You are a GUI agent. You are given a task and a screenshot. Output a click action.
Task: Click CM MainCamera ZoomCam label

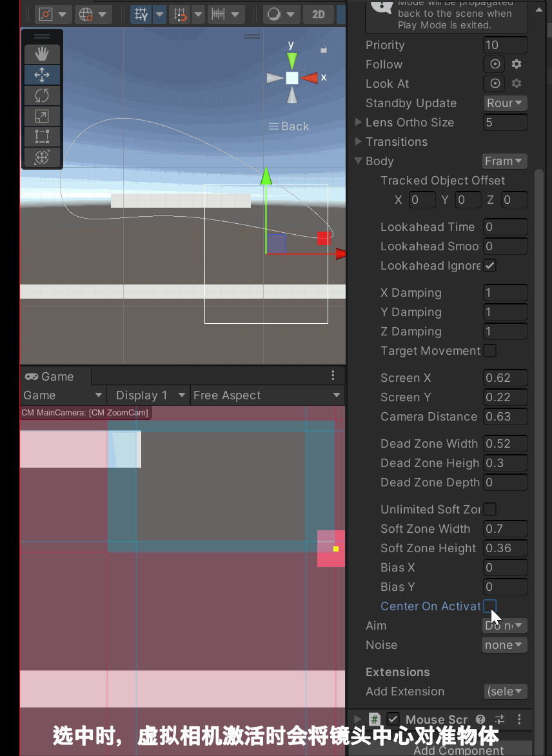85,413
